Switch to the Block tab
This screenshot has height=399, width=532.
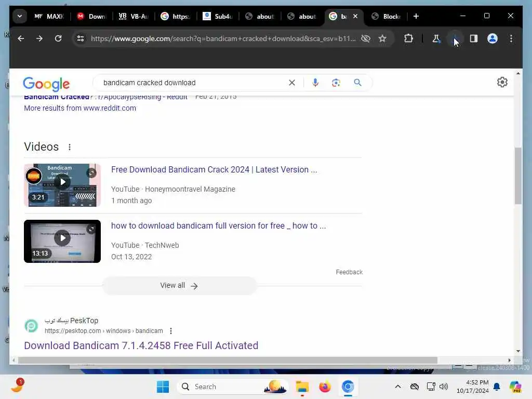(x=386, y=16)
